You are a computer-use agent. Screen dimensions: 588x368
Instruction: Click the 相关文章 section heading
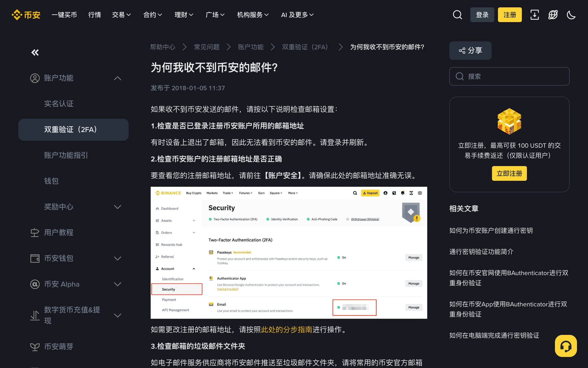click(464, 209)
